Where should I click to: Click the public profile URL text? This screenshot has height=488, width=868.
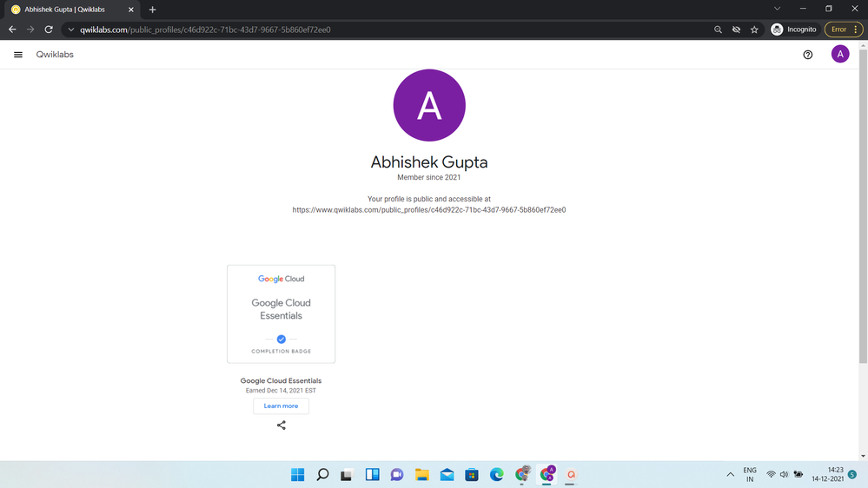click(429, 209)
